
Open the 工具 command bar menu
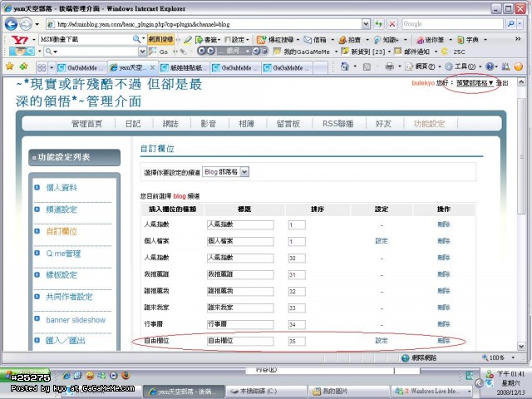tap(464, 66)
